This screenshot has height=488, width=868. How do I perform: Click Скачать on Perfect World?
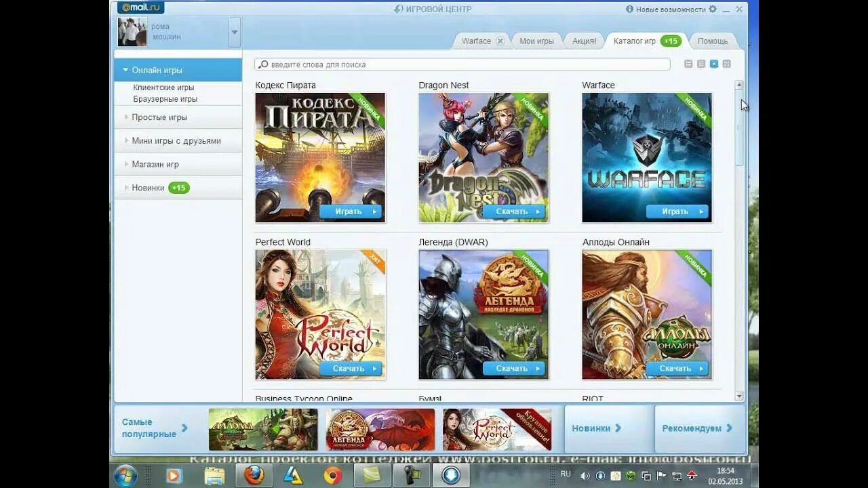point(350,369)
